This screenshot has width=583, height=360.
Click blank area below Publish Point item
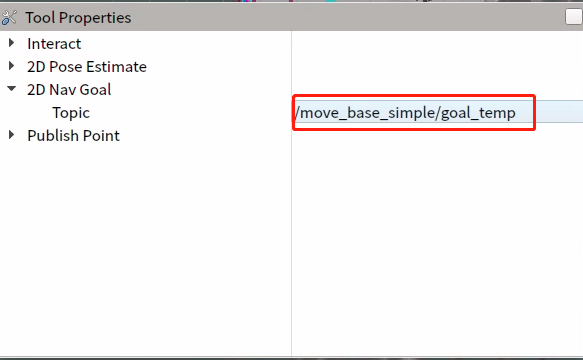coord(145,251)
